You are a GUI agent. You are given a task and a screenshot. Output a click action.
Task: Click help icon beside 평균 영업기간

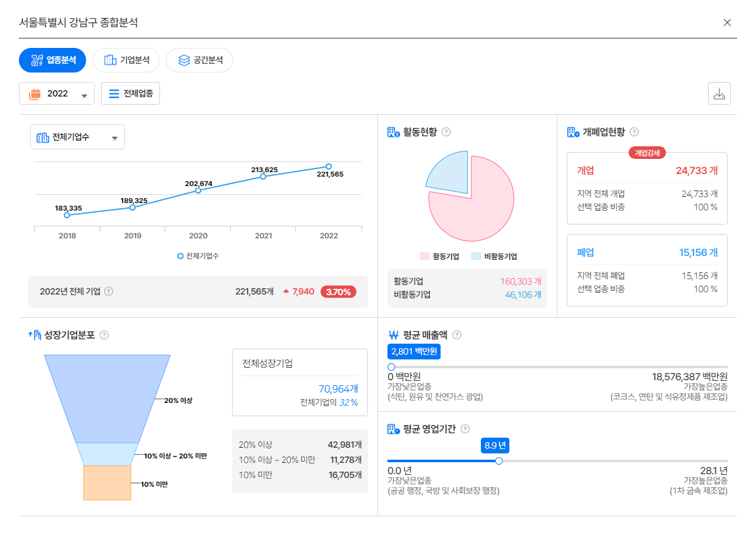coord(465,429)
